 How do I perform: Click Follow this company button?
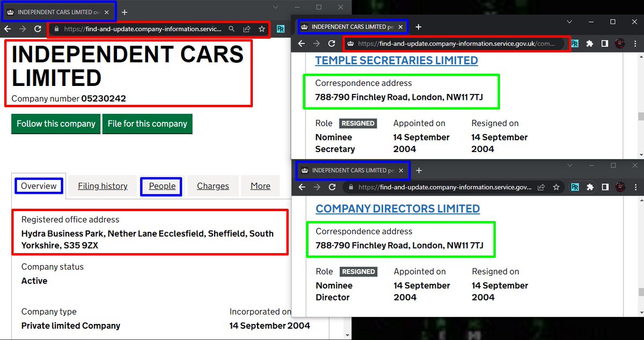[x=56, y=124]
